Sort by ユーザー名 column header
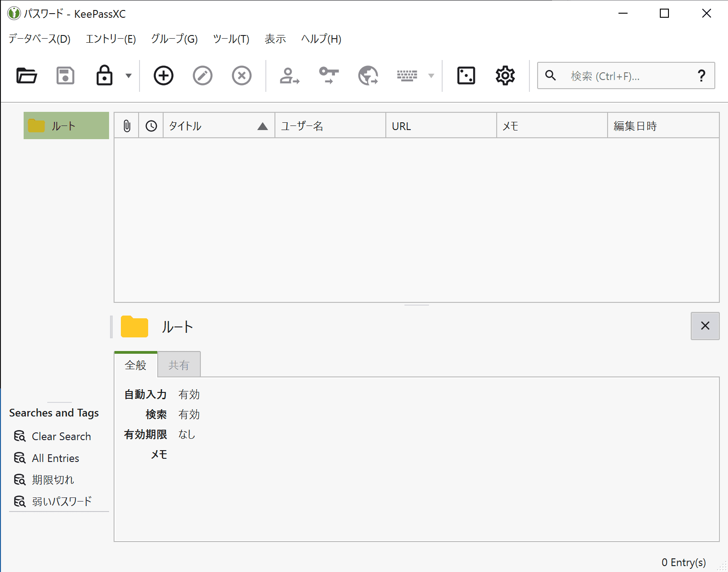This screenshot has width=728, height=572. click(x=330, y=126)
